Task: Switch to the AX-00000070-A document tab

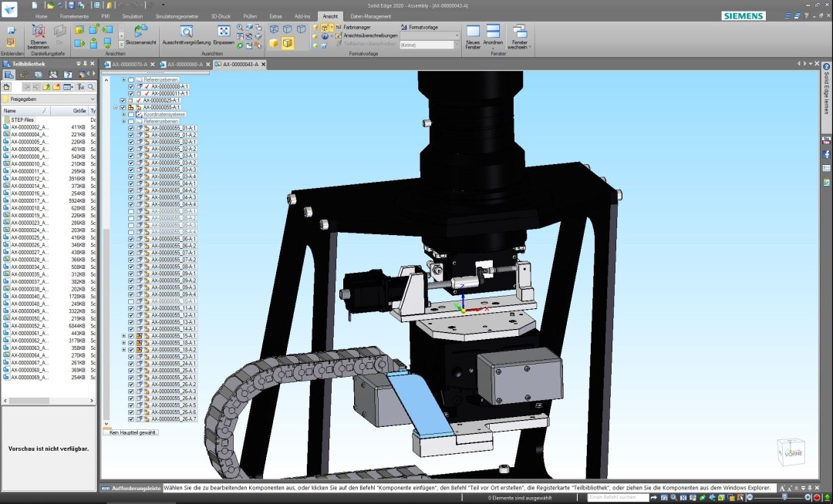Action: 130,65
